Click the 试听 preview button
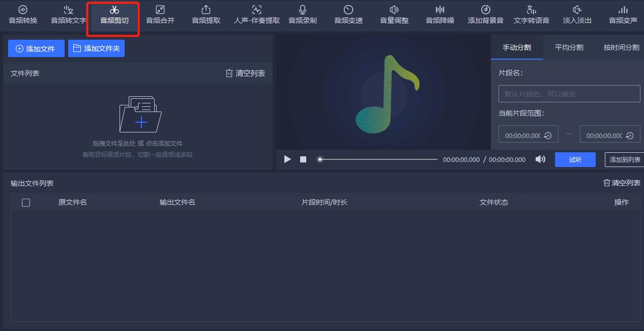644x331 pixels. (575, 159)
